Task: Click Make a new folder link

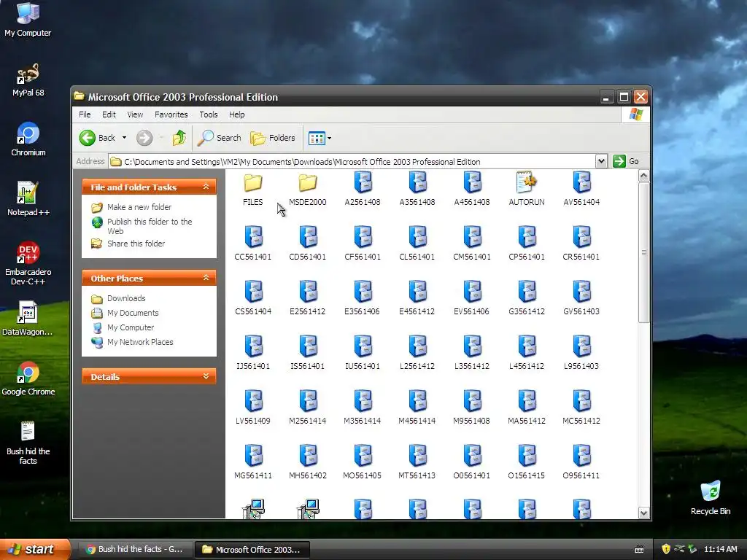Action: pos(139,207)
